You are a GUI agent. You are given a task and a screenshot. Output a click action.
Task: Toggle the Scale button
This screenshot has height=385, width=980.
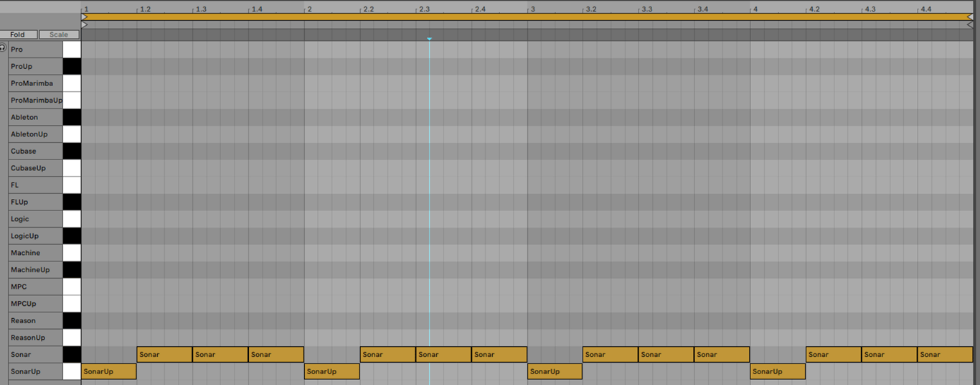pos(59,34)
